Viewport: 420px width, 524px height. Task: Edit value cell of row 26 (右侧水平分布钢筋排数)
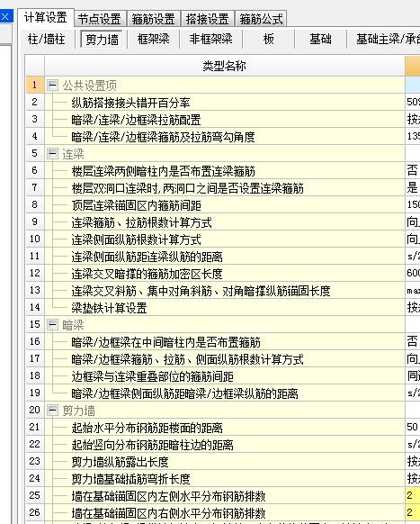click(x=413, y=512)
